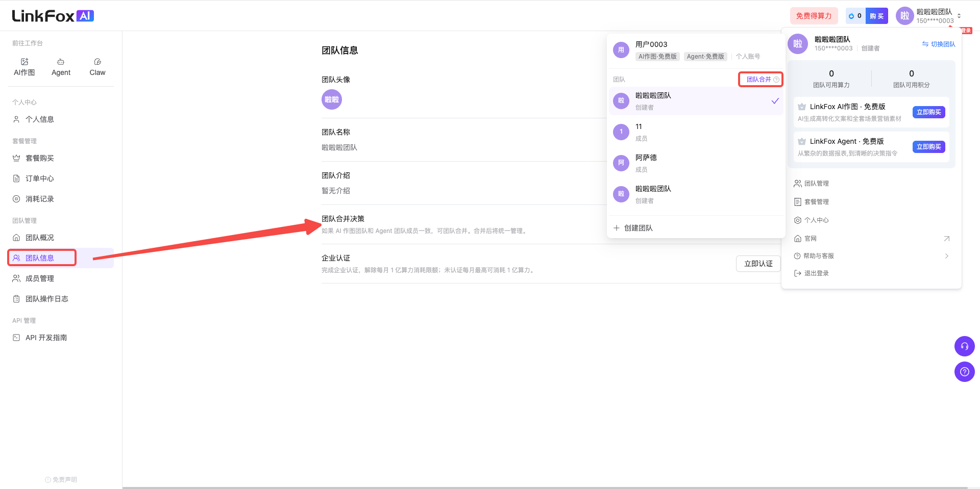Click the 团队可用积分 value

[911, 73]
